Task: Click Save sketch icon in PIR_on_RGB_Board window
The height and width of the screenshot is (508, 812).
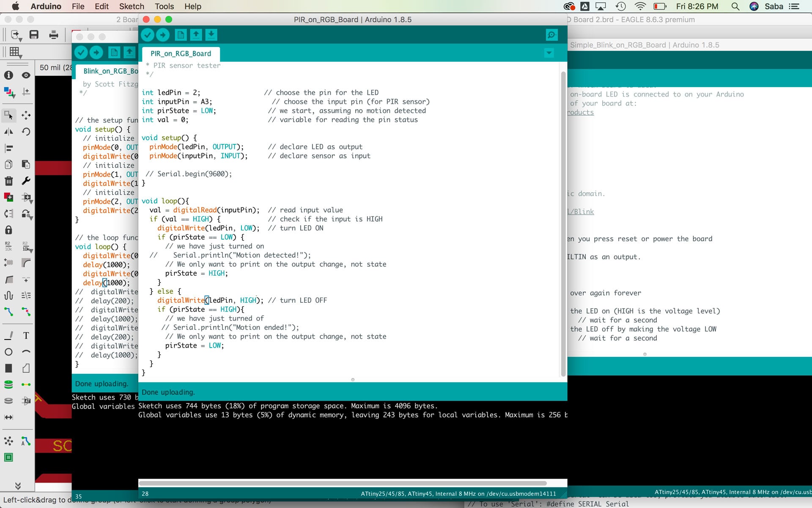Action: coord(211,35)
